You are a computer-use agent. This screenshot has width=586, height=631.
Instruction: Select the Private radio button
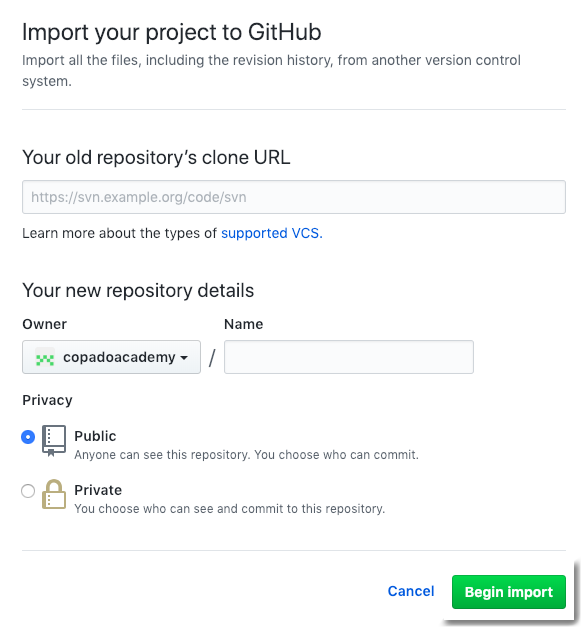(28, 491)
